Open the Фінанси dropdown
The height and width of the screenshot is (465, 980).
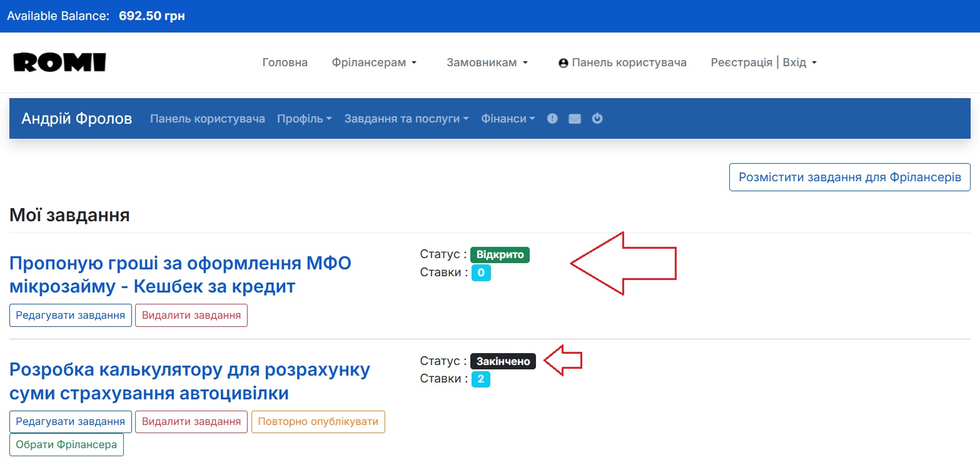[507, 118]
